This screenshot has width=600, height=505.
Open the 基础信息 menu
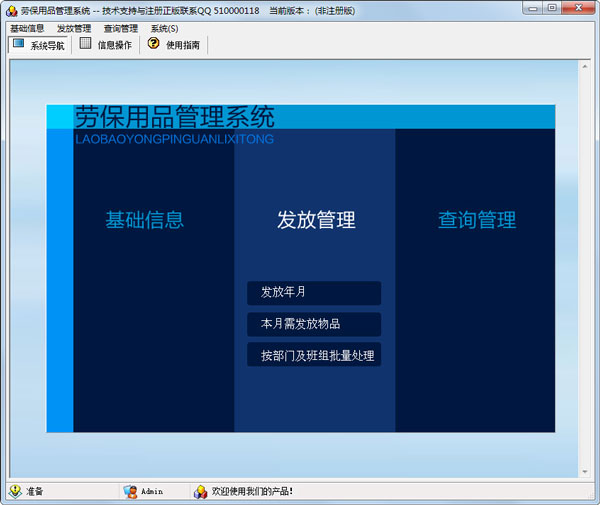[x=27, y=28]
